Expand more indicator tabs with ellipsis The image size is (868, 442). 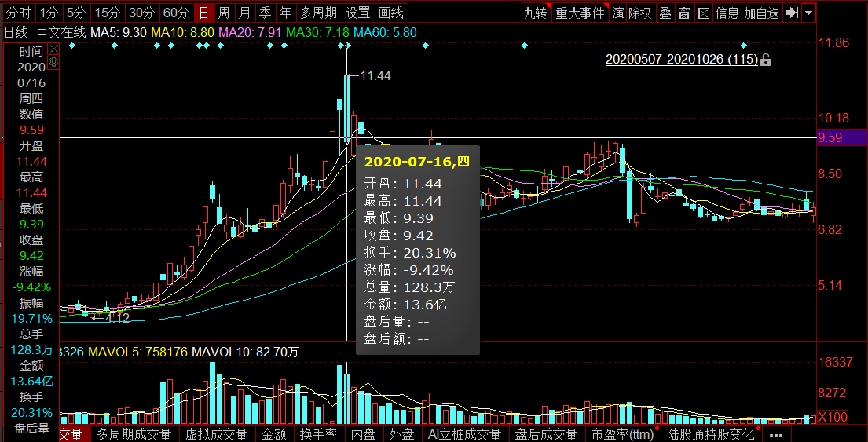click(x=777, y=435)
